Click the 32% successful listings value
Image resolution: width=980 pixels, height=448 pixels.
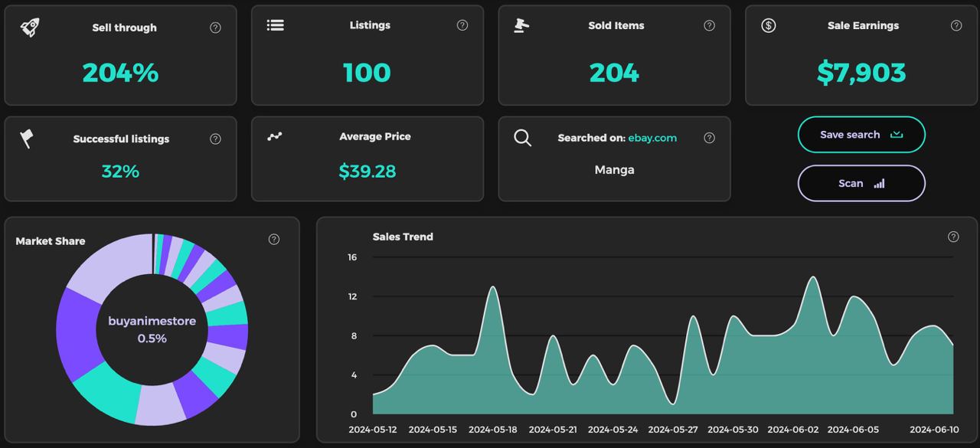coord(120,172)
